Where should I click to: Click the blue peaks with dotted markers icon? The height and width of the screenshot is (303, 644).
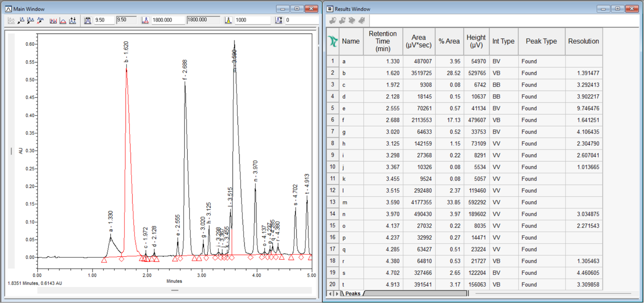72,21
